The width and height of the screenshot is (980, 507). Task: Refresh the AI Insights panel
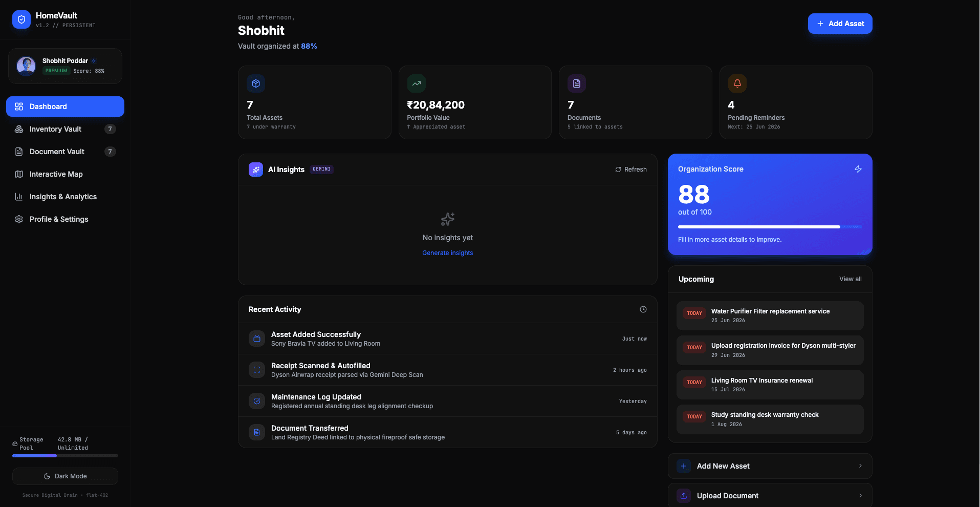coord(631,170)
